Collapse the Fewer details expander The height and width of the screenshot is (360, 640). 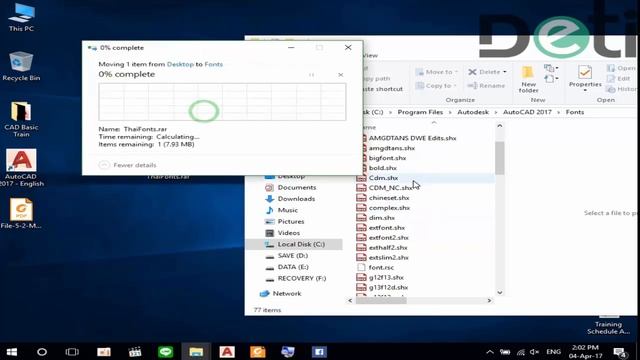tap(128, 165)
